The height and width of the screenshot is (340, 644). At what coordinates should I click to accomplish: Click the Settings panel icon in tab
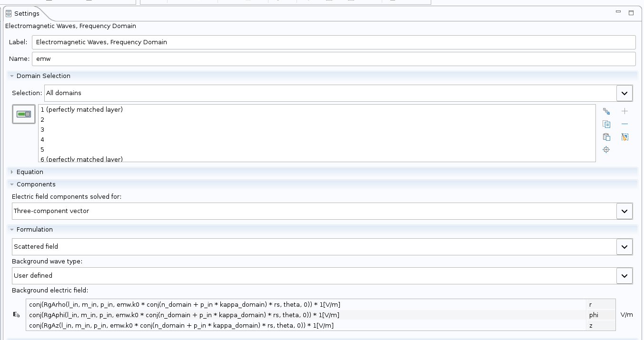9,13
